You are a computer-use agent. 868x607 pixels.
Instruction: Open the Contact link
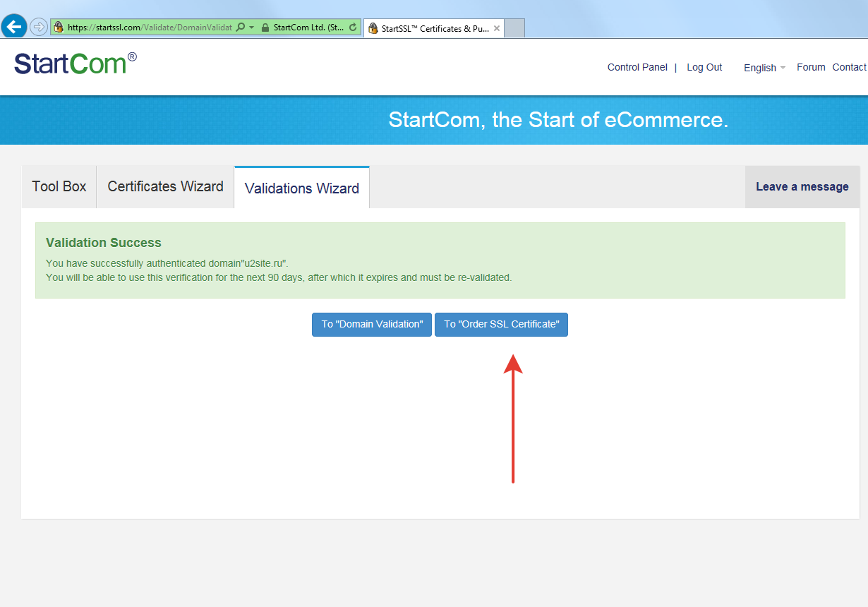pos(849,67)
